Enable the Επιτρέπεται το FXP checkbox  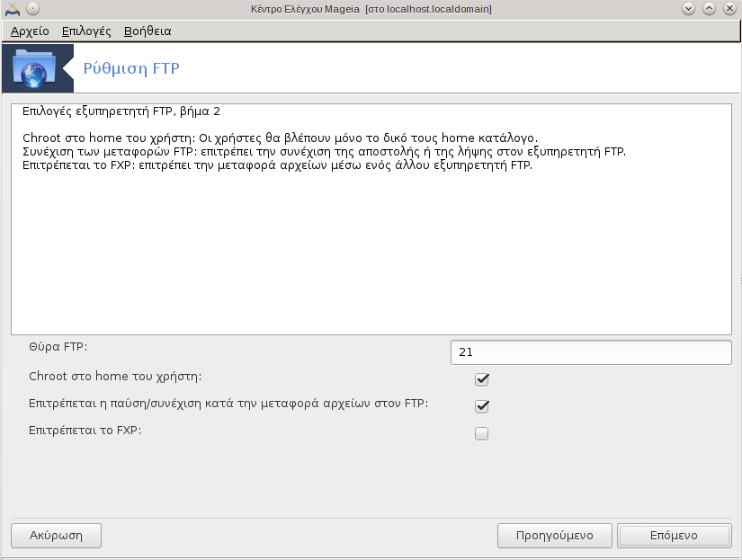coord(482,433)
